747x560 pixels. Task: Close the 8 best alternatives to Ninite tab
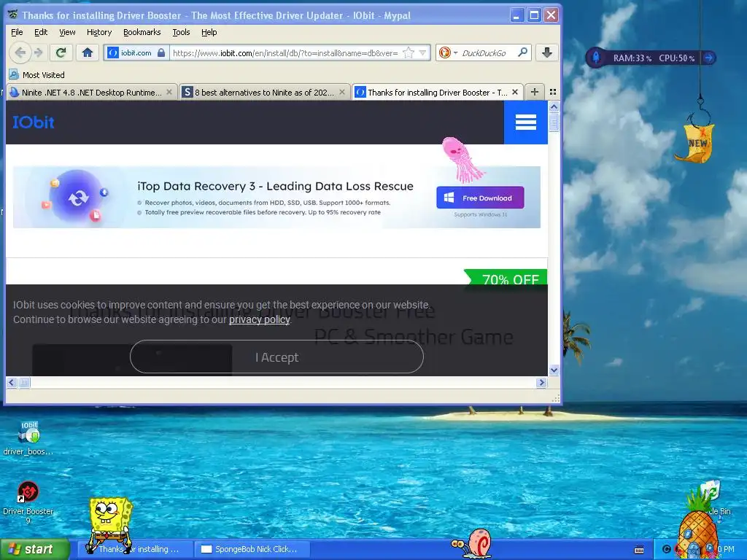[342, 93]
